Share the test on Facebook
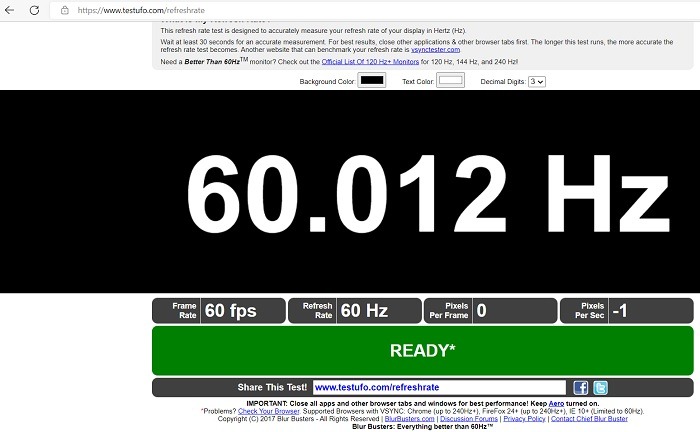Image resolution: width=700 pixels, height=432 pixels. pyautogui.click(x=580, y=387)
